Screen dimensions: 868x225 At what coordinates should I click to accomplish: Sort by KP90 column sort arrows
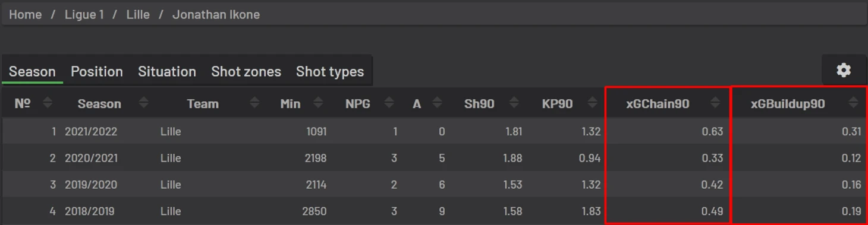[x=593, y=103]
